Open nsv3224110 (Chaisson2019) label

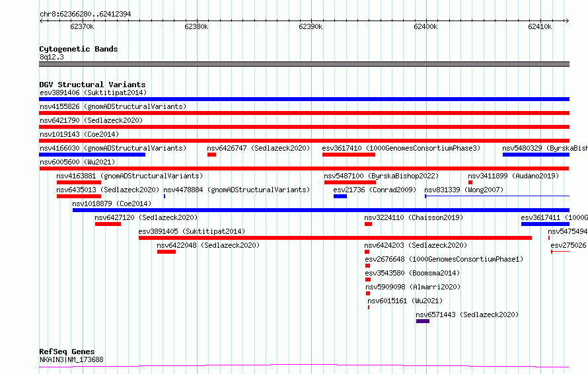(413, 217)
